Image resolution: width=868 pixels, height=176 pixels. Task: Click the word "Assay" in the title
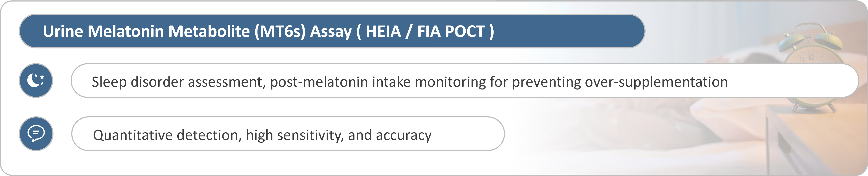point(330,31)
